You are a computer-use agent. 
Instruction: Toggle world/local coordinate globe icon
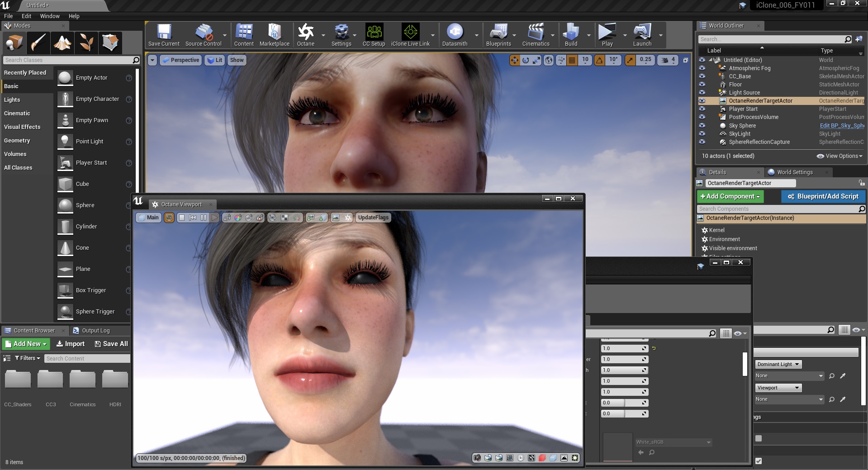point(549,60)
